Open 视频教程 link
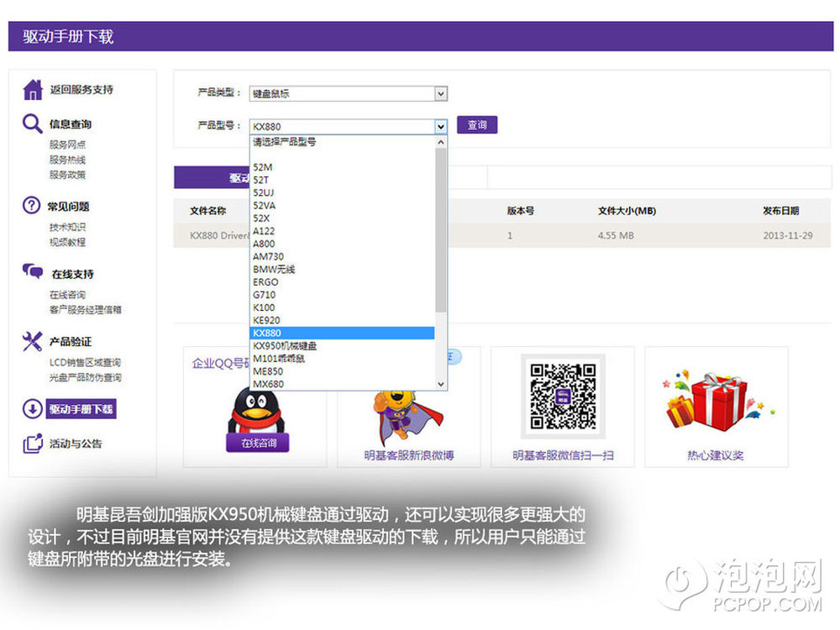Viewport: 840px width, 630px height. point(67,242)
